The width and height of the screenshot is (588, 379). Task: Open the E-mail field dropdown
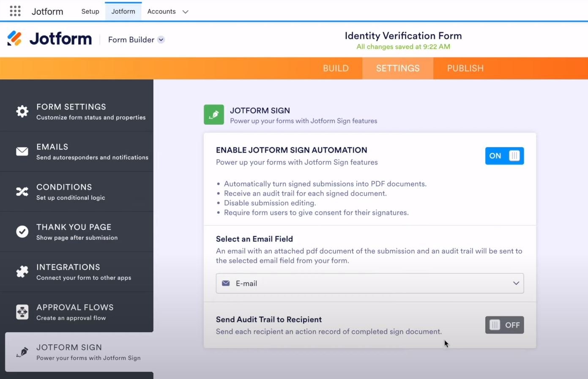point(370,283)
